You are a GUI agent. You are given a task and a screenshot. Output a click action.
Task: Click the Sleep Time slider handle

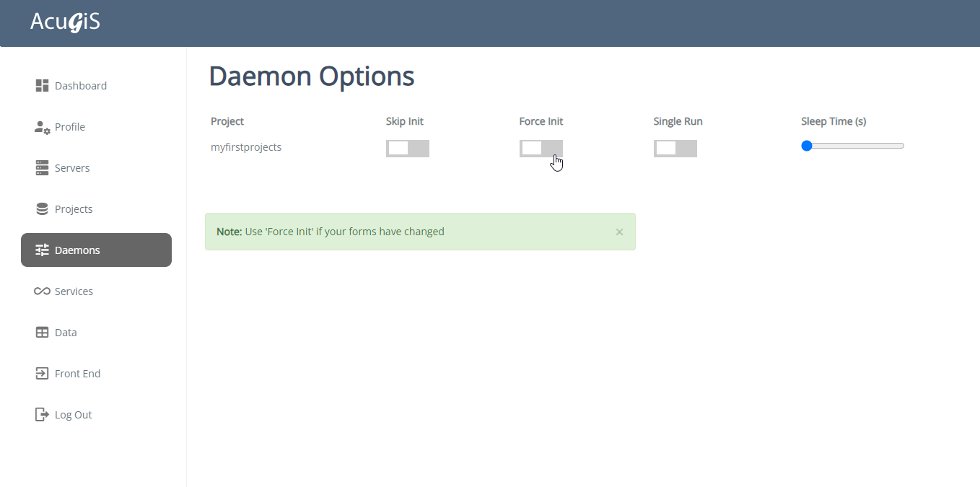807,146
